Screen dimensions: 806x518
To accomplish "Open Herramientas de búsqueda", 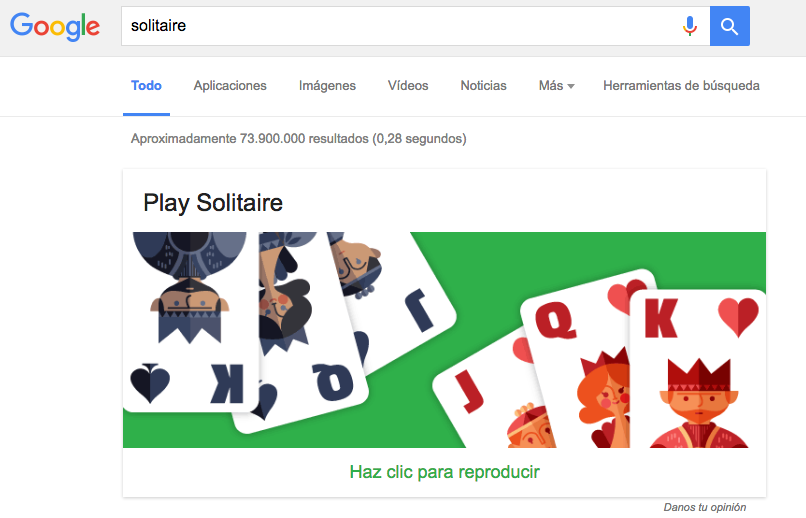I will pos(681,86).
